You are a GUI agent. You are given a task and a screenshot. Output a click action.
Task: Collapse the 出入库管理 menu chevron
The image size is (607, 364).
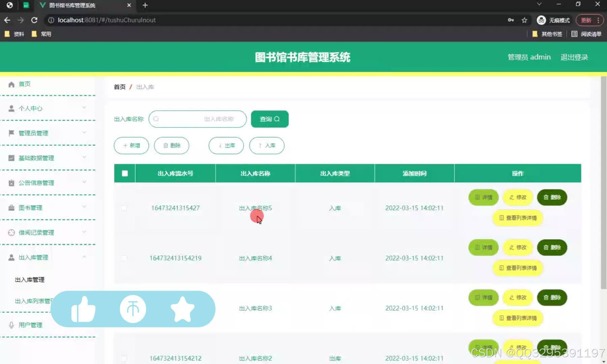coord(84,257)
